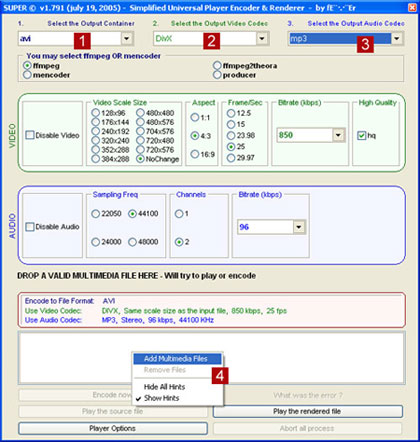
Task: Open Player Options
Action: [112, 428]
